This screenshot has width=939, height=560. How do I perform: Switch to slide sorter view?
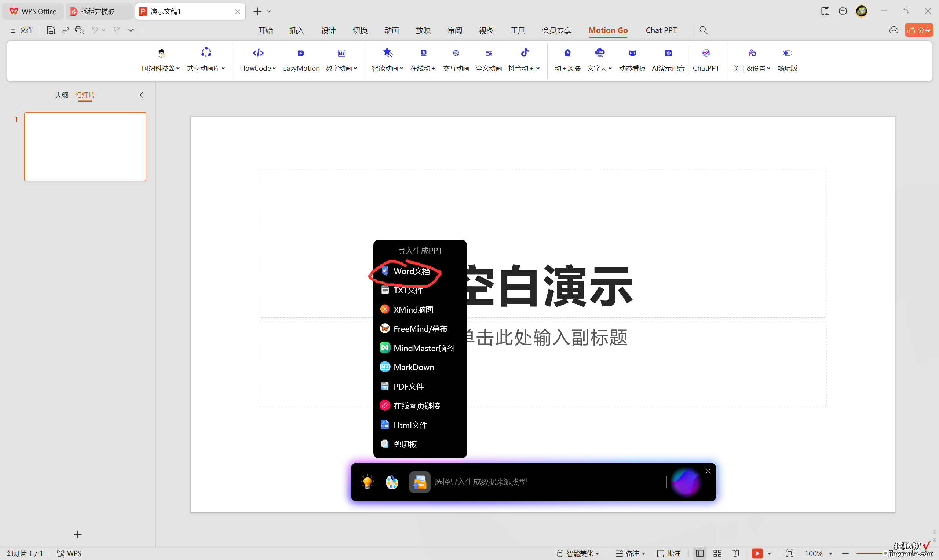pos(717,553)
